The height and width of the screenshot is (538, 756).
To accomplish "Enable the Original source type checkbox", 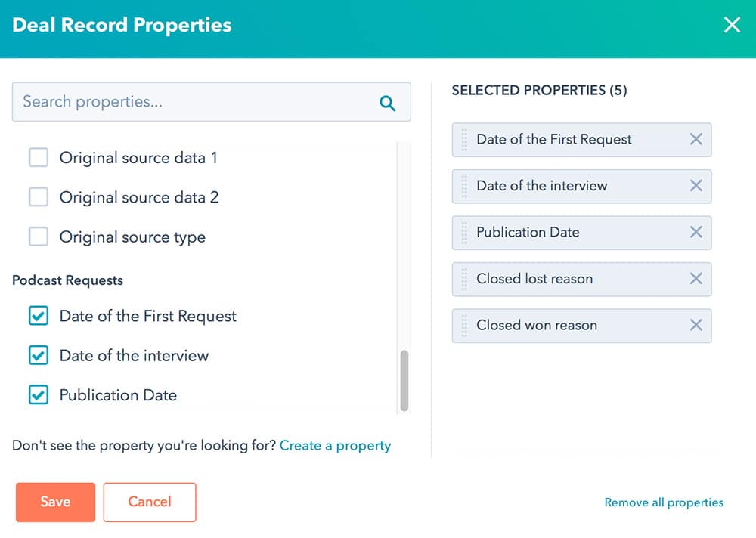I will [x=39, y=237].
